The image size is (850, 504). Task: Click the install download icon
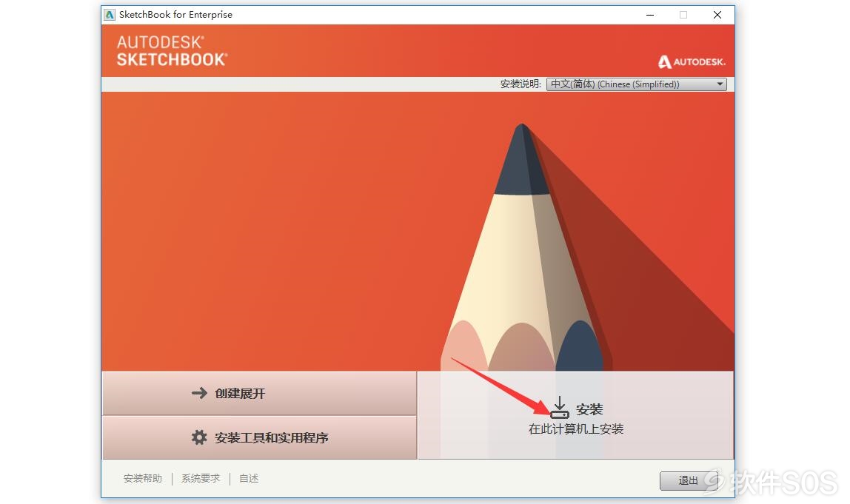tap(560, 408)
